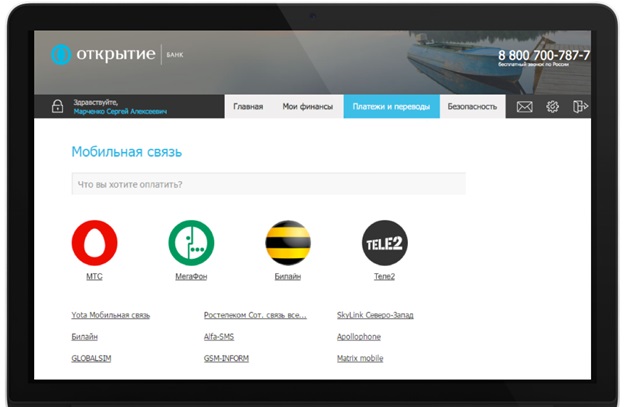Select the black TELE2 operator logo

pos(384,243)
